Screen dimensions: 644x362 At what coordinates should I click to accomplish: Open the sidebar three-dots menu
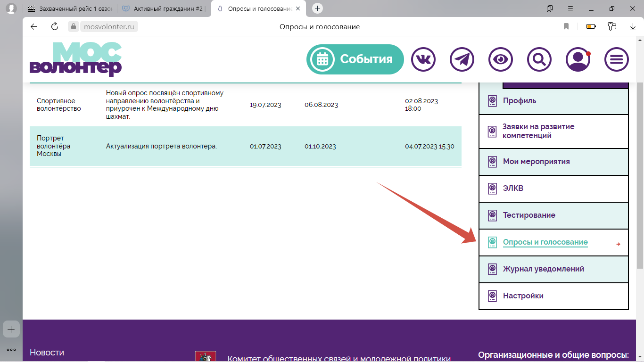tap(11, 350)
